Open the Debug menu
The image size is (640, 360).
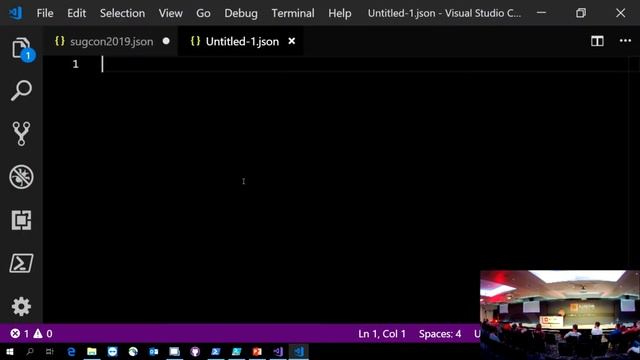click(x=241, y=13)
